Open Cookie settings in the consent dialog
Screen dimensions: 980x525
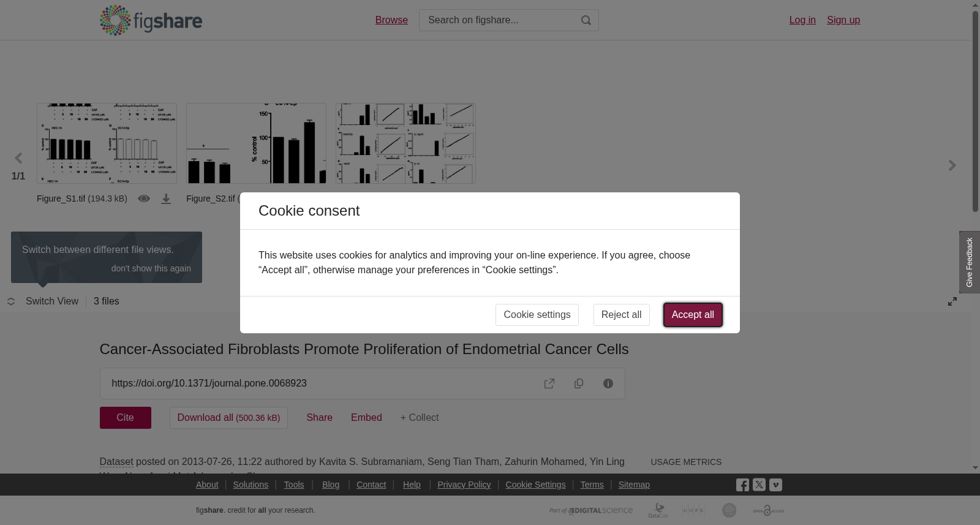537,315
